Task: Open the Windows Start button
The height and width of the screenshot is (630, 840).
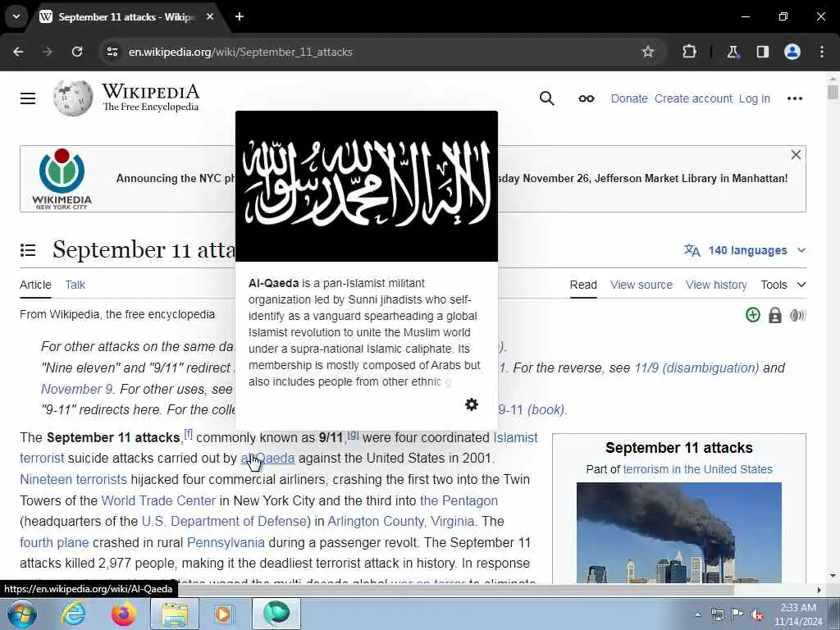Action: coord(21,614)
